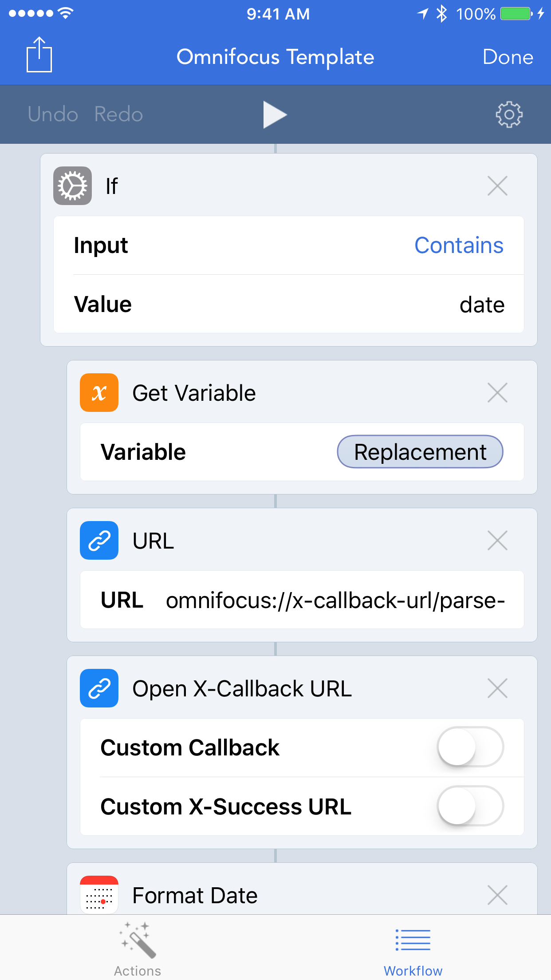Change the Value field set to date
Image resolution: width=551 pixels, height=980 pixels.
[x=482, y=304]
